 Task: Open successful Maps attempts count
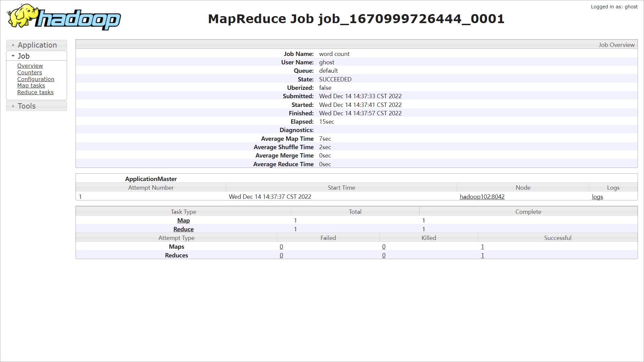pyautogui.click(x=482, y=247)
